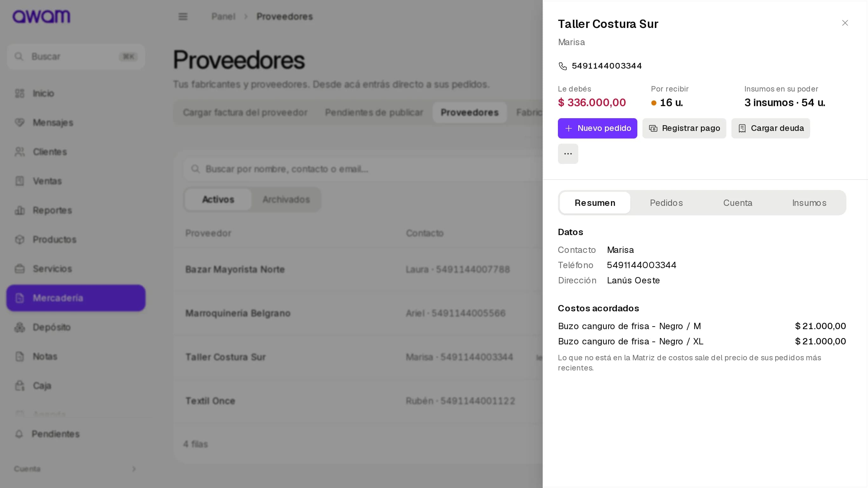Open Productos section

pos(76,240)
